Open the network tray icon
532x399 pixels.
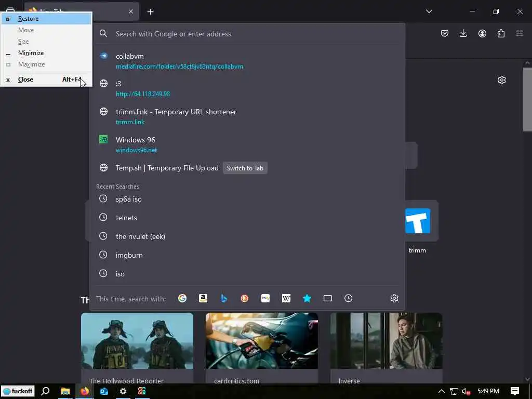pos(454,391)
